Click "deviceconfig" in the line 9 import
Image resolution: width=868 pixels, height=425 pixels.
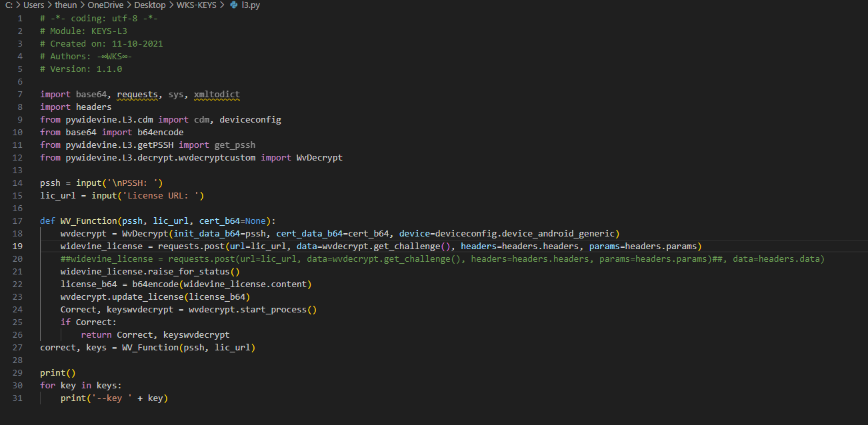coord(250,120)
